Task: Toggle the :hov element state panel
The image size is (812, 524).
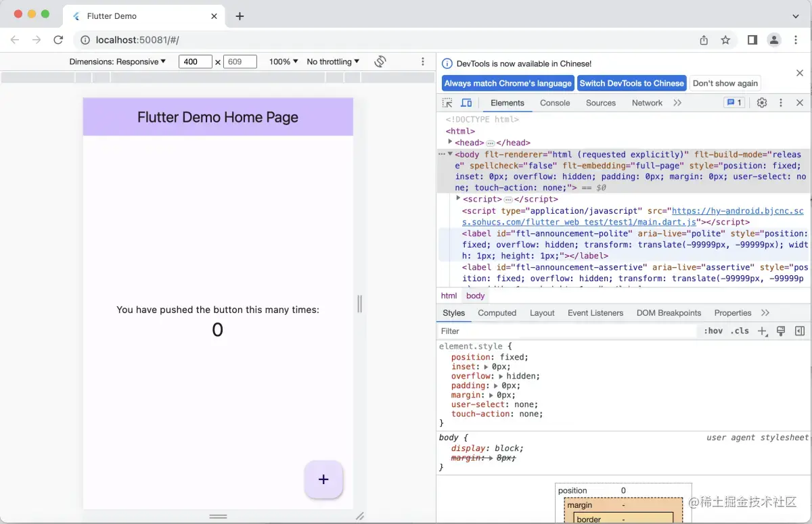Action: click(713, 331)
